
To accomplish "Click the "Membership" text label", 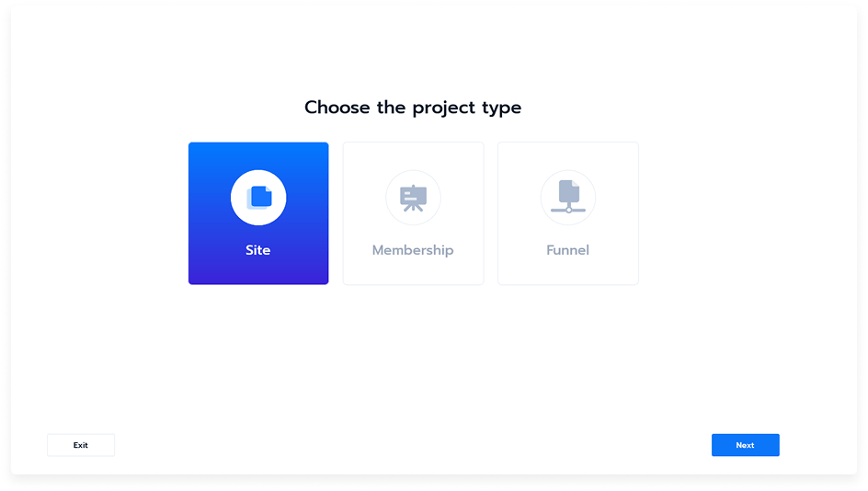I will point(413,250).
